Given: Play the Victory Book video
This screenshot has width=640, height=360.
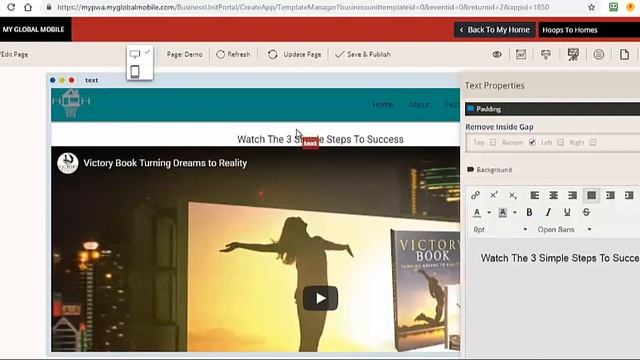Looking at the screenshot, I should (320, 298).
